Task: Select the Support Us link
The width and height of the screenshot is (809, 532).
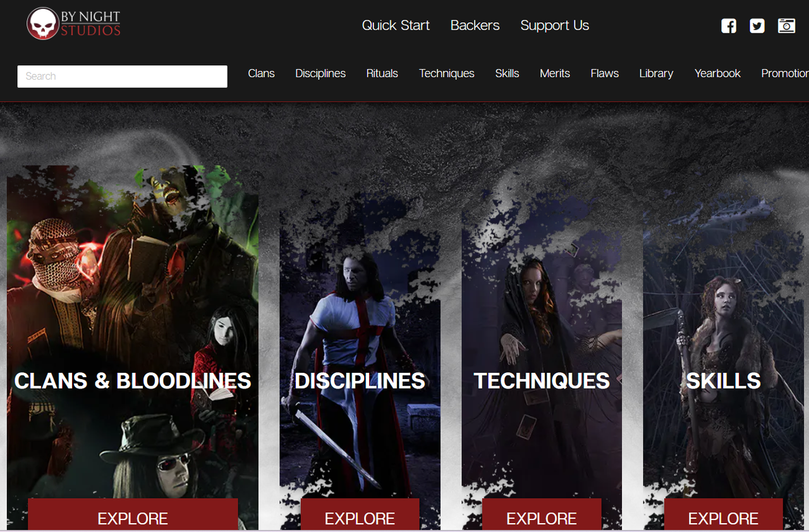Action: [x=554, y=26]
